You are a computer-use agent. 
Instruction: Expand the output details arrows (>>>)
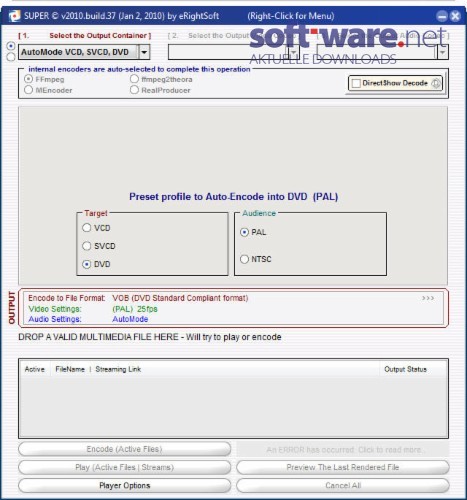point(428,298)
